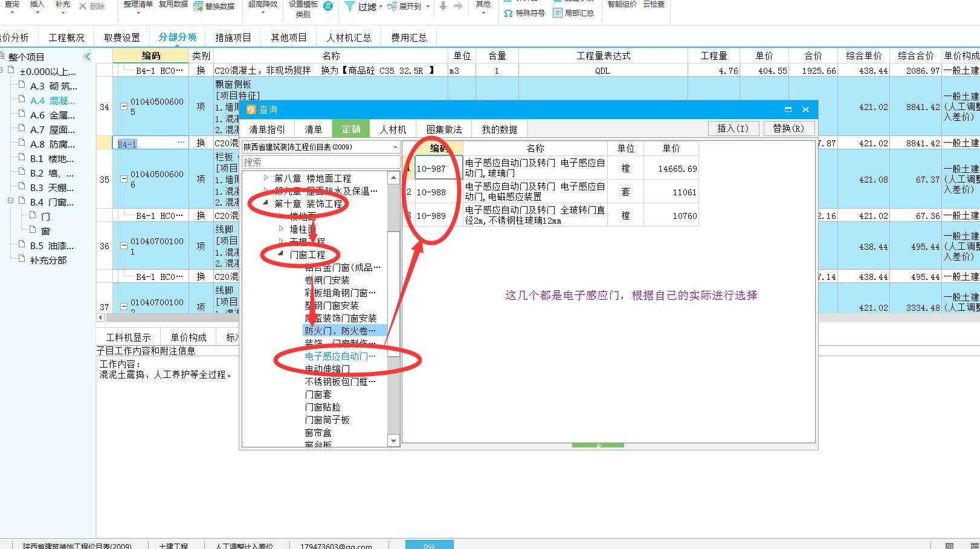This screenshot has width=980, height=549.
Task: Open the 清单指引 tab in dialog
Action: pyautogui.click(x=267, y=129)
